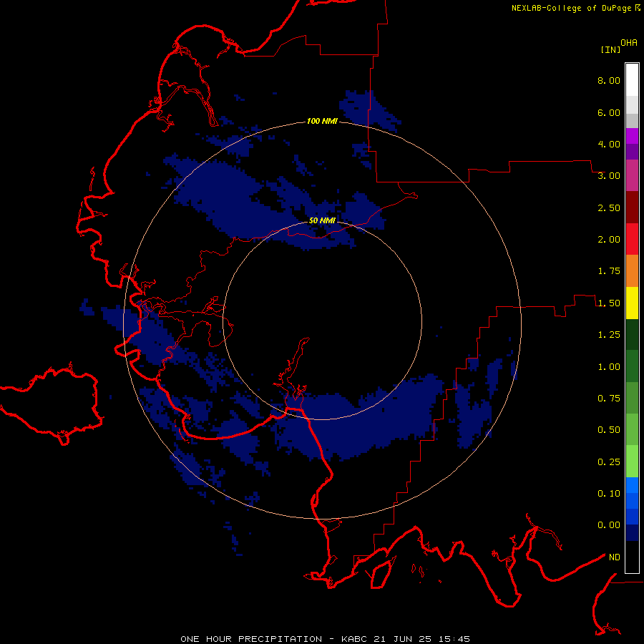Select the dark purple legend swatch
Viewport: 644px width, 644px height.
pyautogui.click(x=632, y=152)
